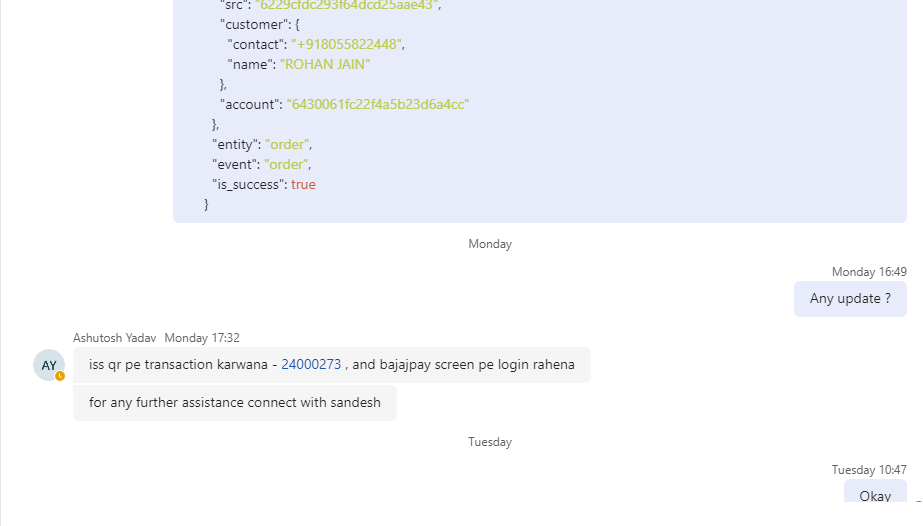Click the away status badge on AY avatar
The height and width of the screenshot is (526, 923).
[60, 376]
